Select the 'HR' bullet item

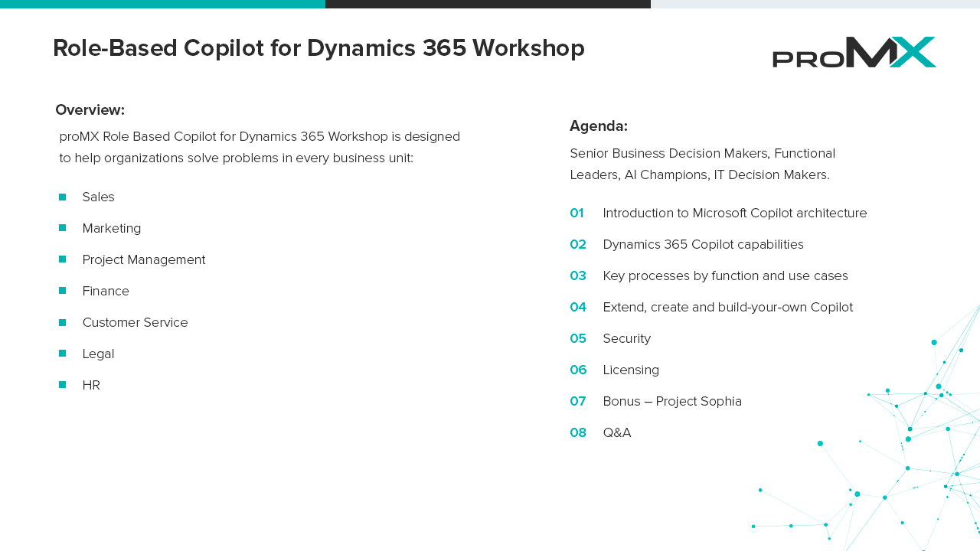click(91, 385)
